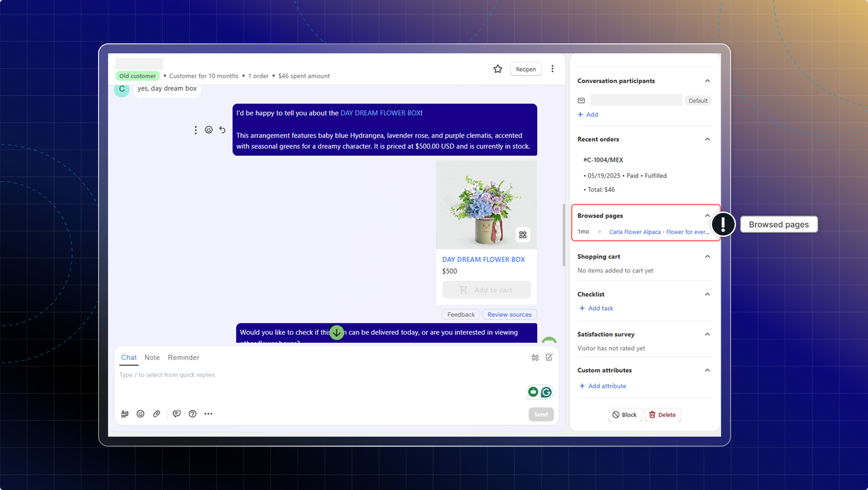Screen dimensions: 868x490
Task: Open the emoji picker in composer
Action: pos(141,414)
